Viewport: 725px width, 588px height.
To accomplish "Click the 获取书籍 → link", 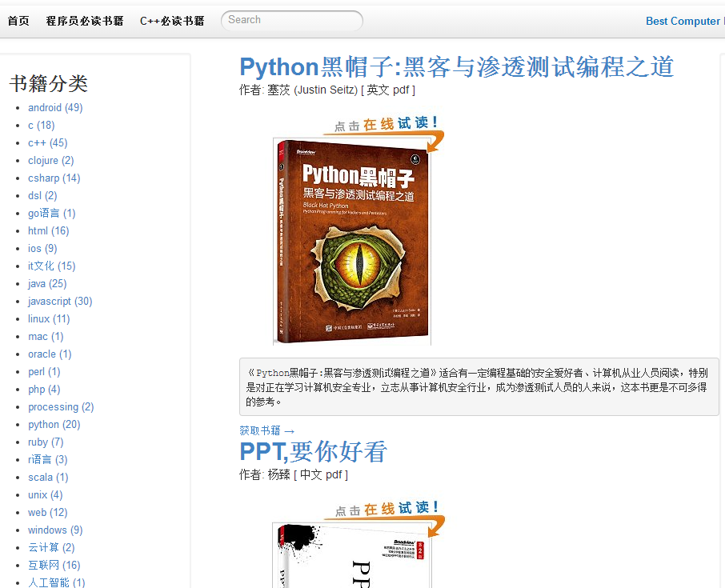I will (266, 430).
